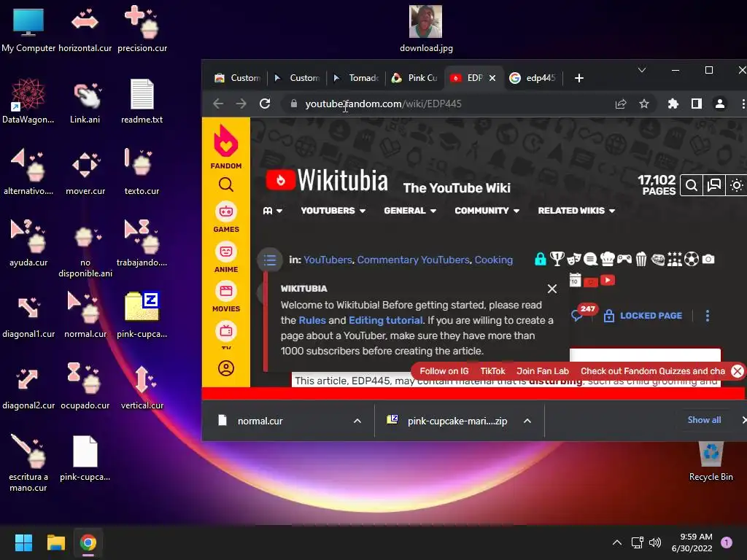Close the active EDP tab
This screenshot has height=560, width=747.
pyautogui.click(x=492, y=77)
